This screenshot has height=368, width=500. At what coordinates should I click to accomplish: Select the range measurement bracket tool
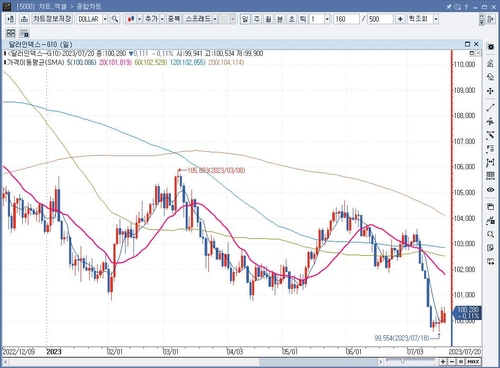(491, 162)
